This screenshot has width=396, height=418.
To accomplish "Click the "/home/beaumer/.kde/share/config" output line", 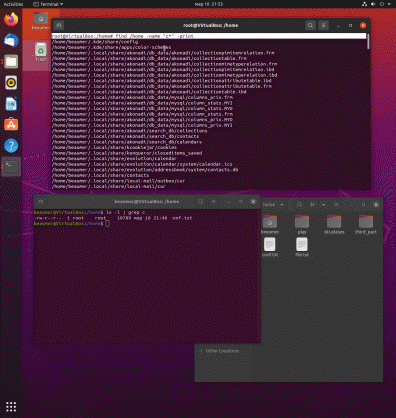I will [95, 42].
